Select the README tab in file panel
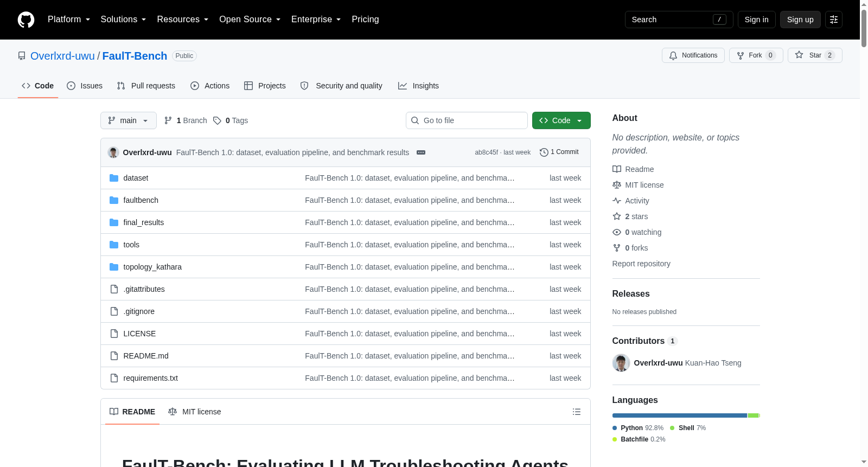 (132, 412)
